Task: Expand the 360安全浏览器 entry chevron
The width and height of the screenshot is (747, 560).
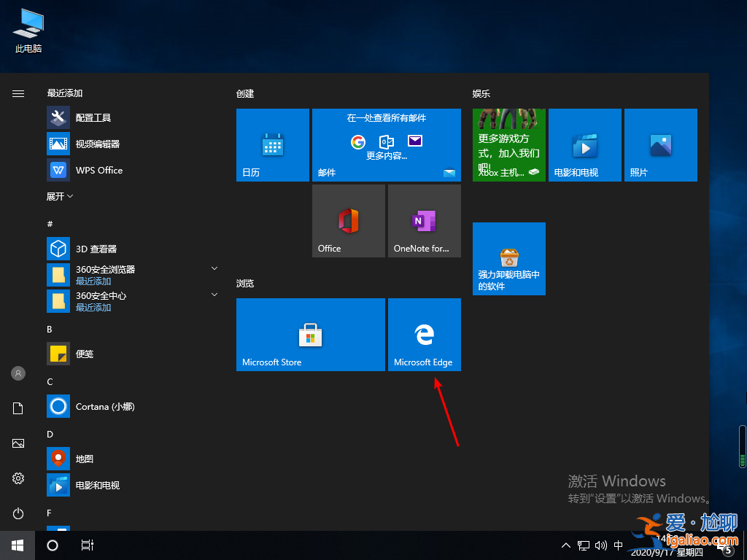Action: point(214,269)
